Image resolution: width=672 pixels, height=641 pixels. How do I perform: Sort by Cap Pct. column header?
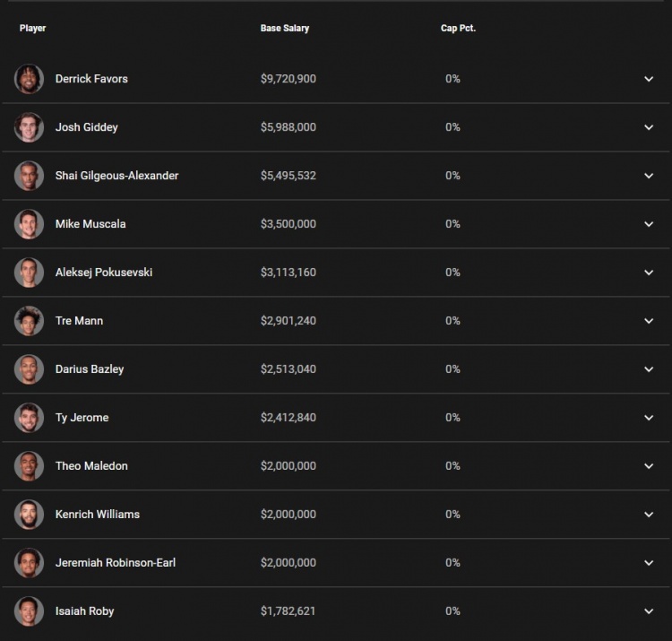pos(458,29)
